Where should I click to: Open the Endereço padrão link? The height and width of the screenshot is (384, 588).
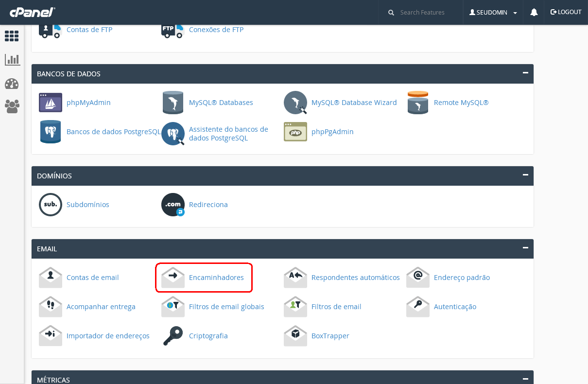coord(462,278)
